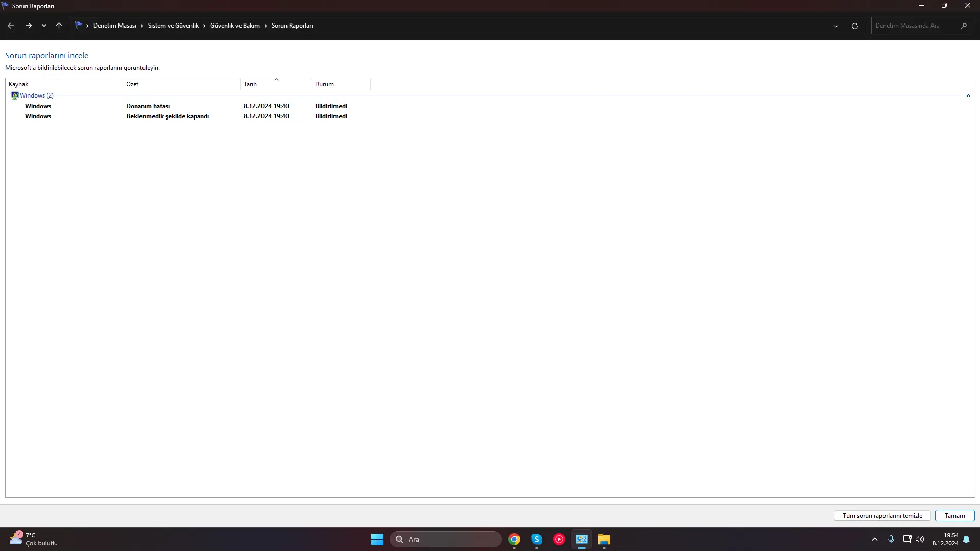Open the Windows Start menu
This screenshot has width=980, height=551.
[x=377, y=539]
